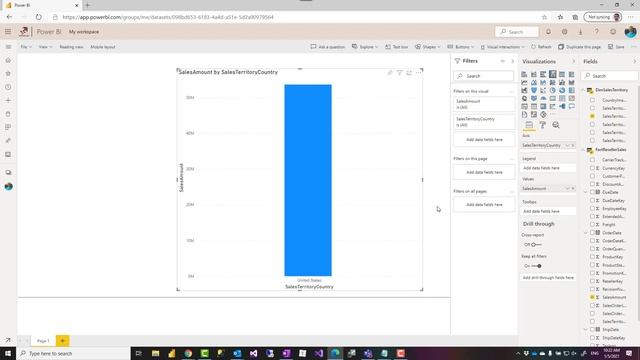The width and height of the screenshot is (640, 360).
Task: Click Duplicate this page
Action: coord(579,47)
